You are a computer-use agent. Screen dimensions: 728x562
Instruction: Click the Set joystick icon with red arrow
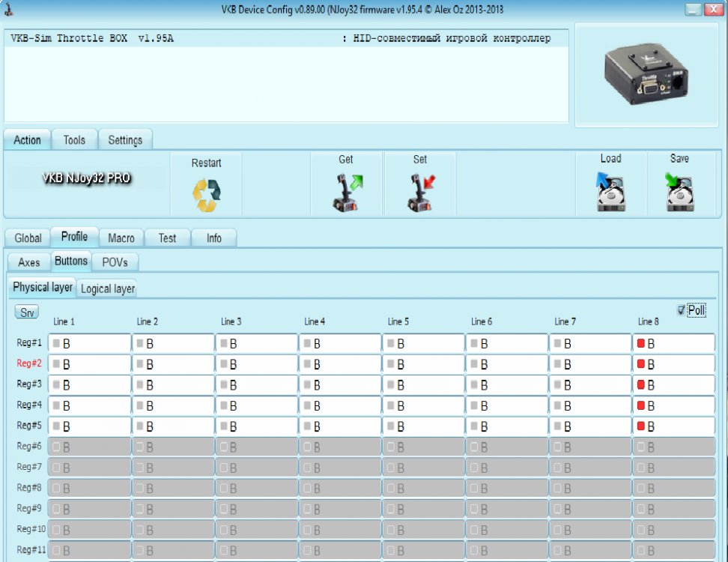[x=421, y=193]
